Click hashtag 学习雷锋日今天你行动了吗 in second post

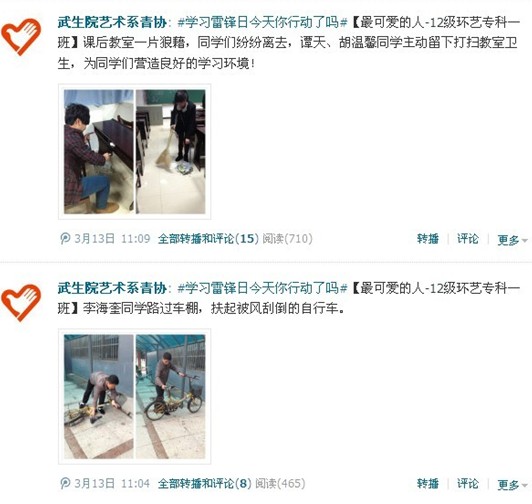coord(263,288)
